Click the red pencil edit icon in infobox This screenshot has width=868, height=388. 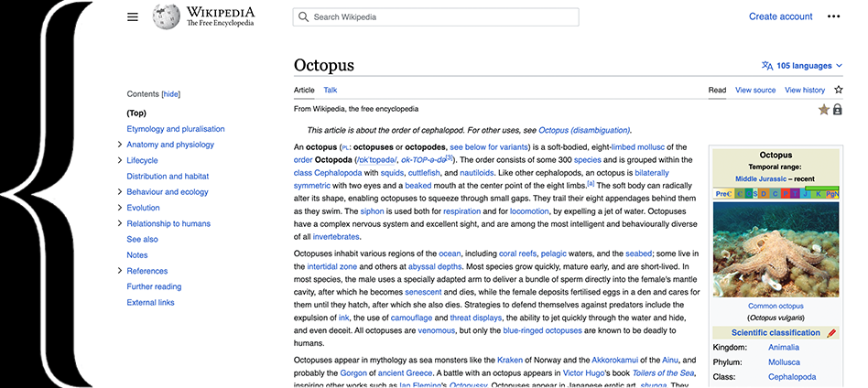(831, 333)
